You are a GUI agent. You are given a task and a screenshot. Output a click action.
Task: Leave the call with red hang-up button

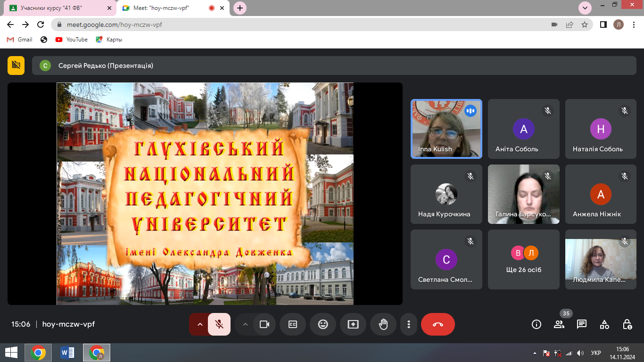pos(438,324)
